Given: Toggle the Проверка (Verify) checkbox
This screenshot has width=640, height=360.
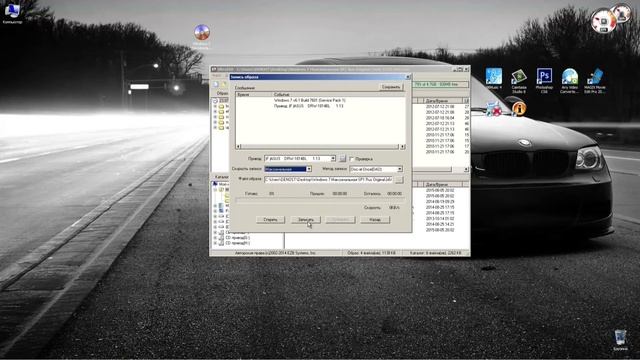Looking at the screenshot, I should pyautogui.click(x=352, y=159).
